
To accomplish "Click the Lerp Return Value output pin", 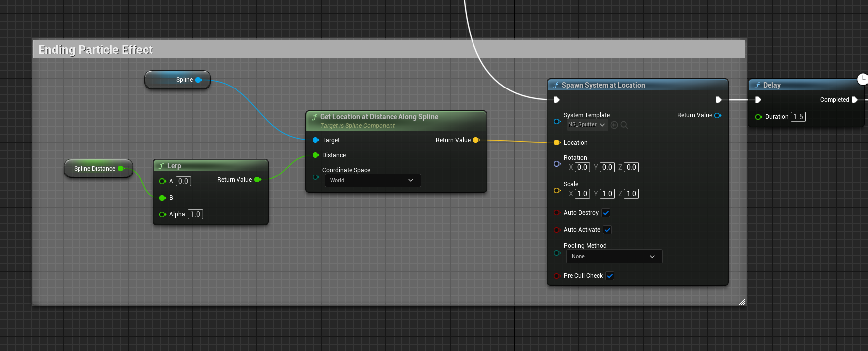I will (x=257, y=180).
